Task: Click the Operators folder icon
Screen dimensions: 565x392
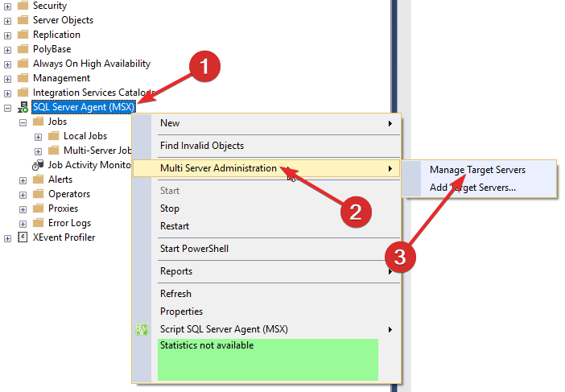Action: coord(38,194)
